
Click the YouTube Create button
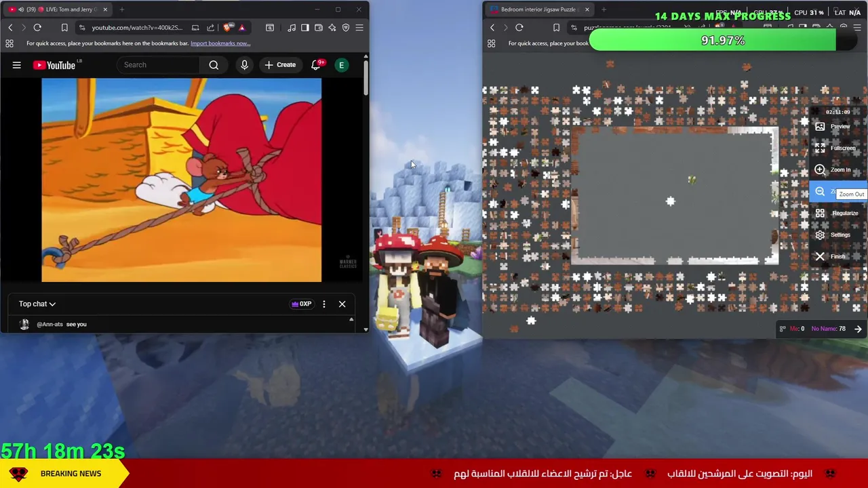click(280, 65)
